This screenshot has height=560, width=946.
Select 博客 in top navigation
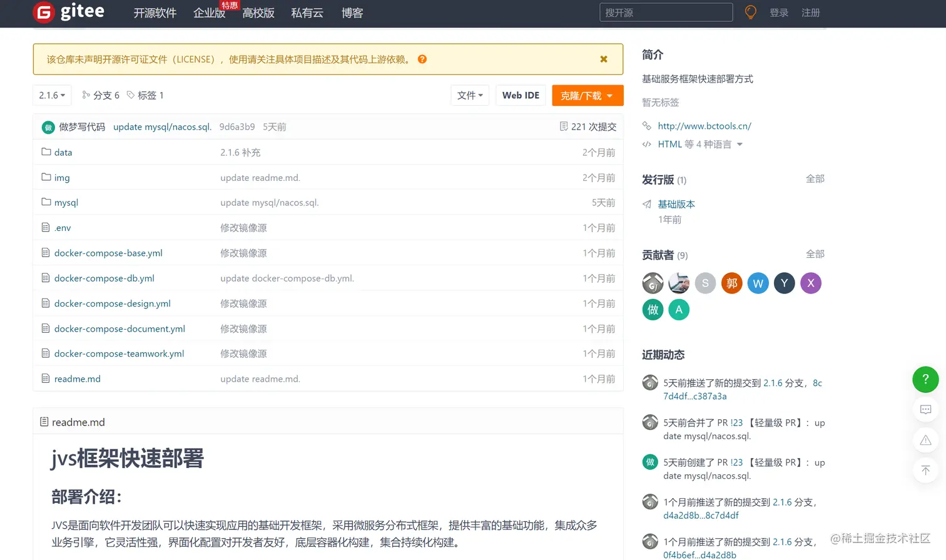pyautogui.click(x=352, y=13)
